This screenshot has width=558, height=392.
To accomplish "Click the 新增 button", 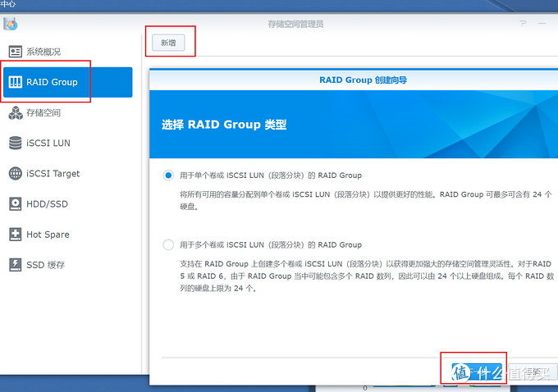I will pos(168,43).
